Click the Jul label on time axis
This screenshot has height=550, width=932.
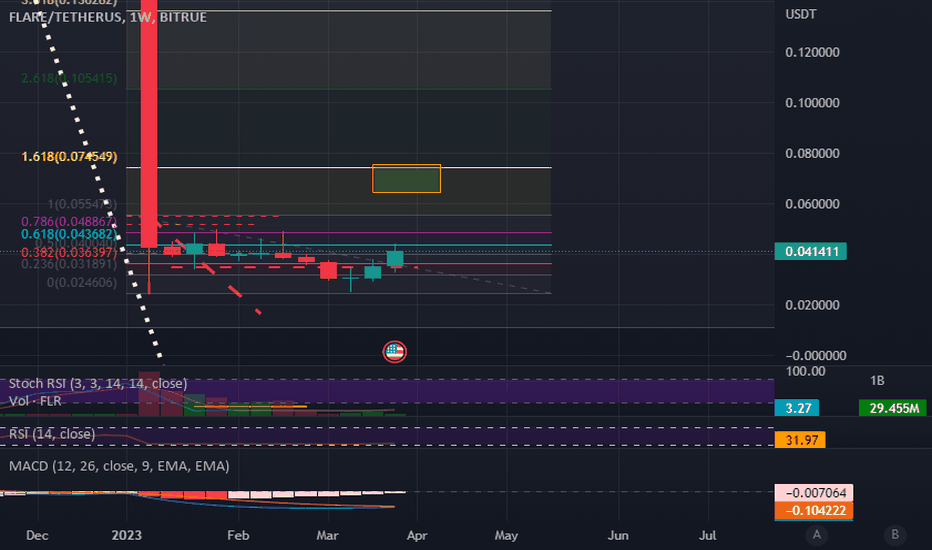[707, 535]
